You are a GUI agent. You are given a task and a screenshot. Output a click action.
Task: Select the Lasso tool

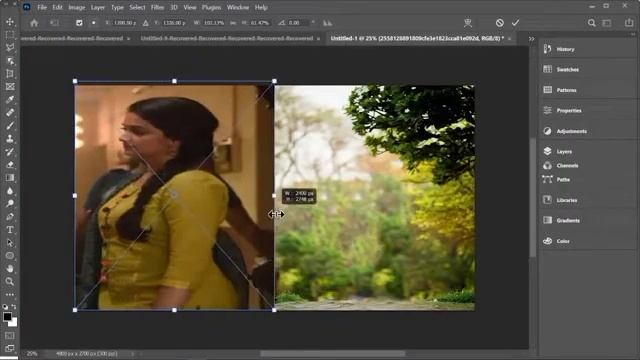[10, 48]
